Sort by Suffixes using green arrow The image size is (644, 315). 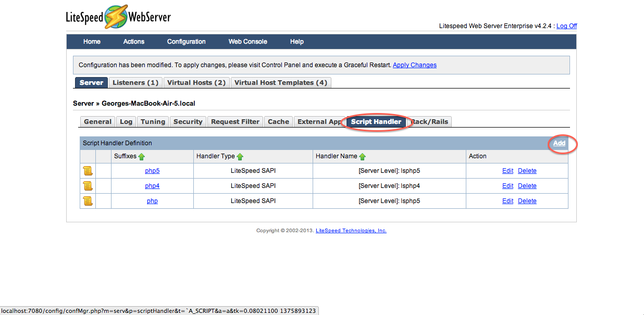142,156
